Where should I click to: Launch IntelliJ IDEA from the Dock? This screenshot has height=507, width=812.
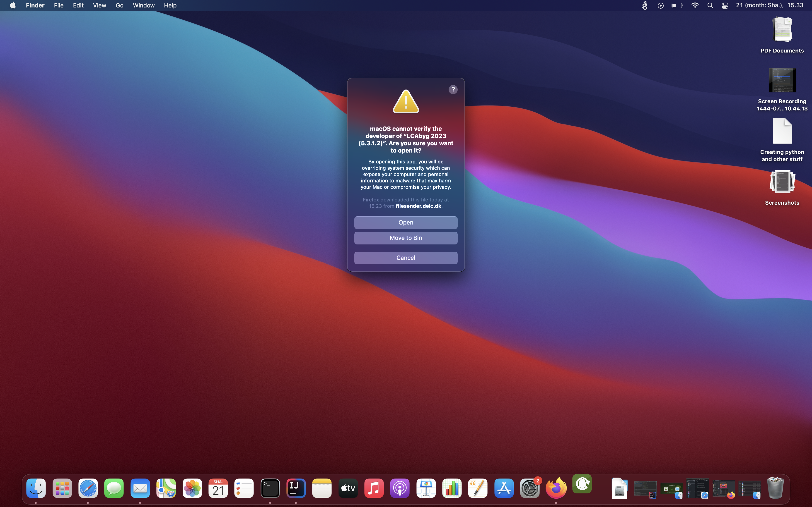pos(296,488)
